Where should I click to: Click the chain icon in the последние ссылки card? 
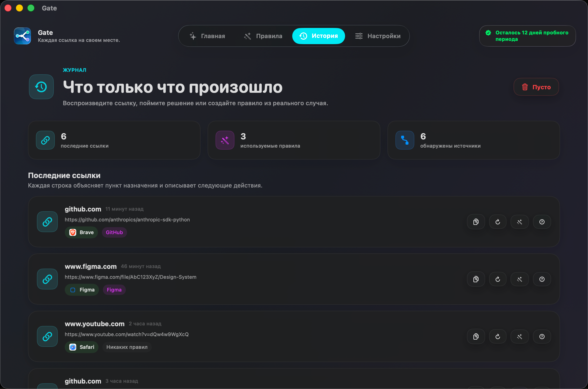tap(45, 140)
